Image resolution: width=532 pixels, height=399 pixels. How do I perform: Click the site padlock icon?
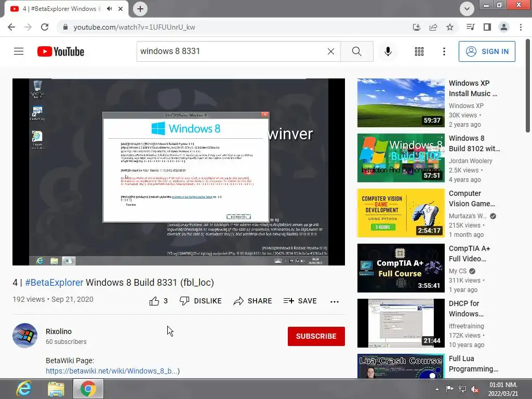pyautogui.click(x=65, y=27)
